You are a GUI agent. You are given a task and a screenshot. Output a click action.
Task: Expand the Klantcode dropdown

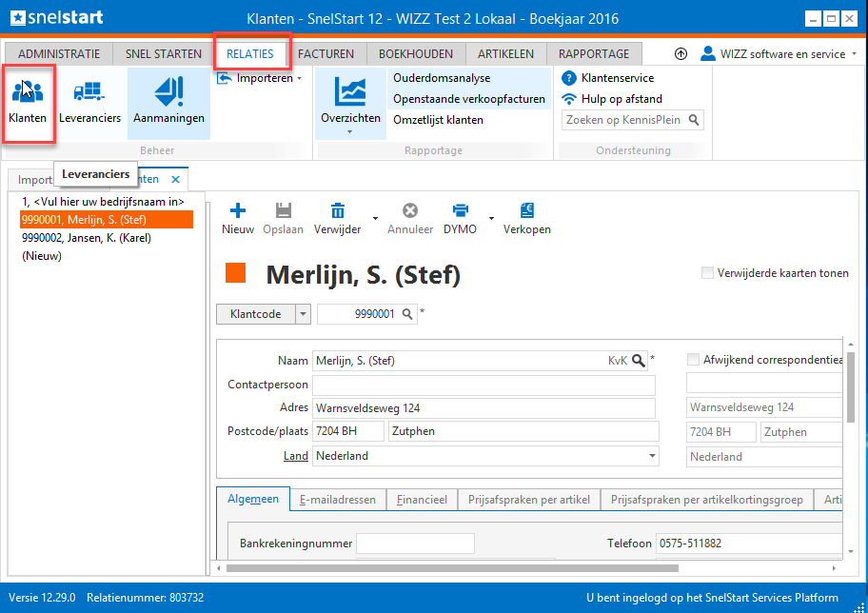click(x=303, y=314)
